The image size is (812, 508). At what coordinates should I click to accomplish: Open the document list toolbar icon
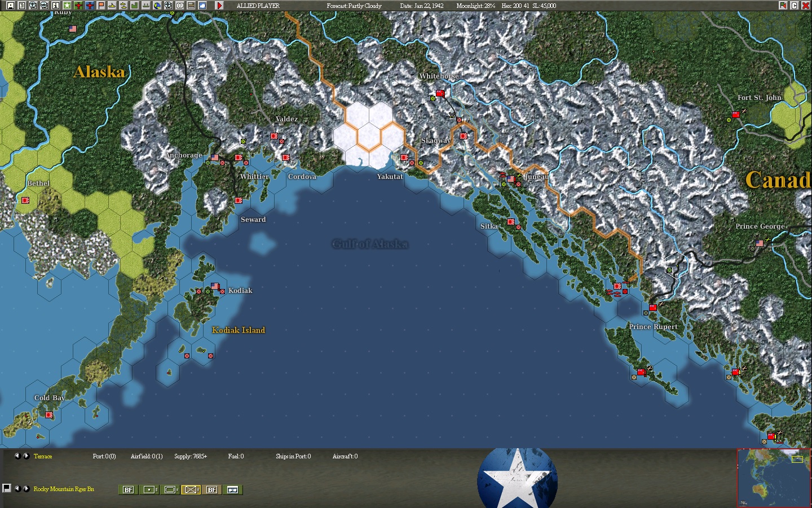(22, 5)
